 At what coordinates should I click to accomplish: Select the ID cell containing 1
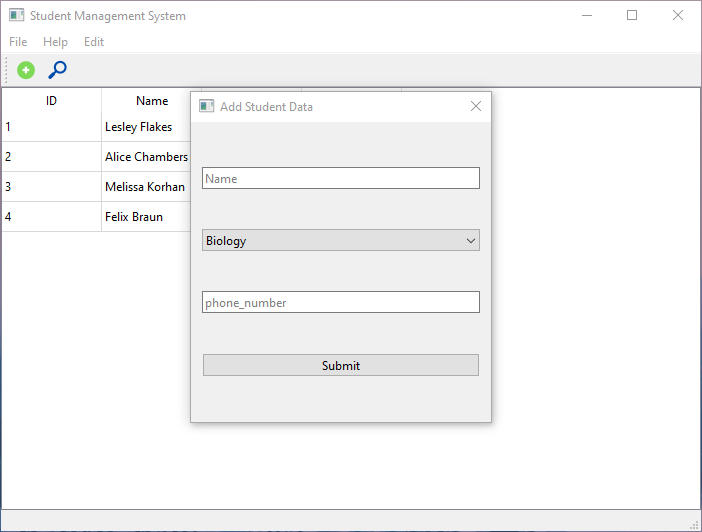(x=51, y=127)
